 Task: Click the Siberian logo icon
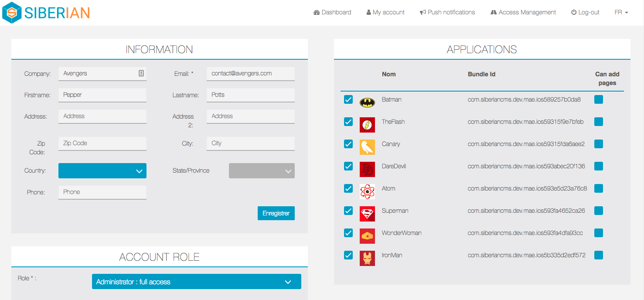12,13
